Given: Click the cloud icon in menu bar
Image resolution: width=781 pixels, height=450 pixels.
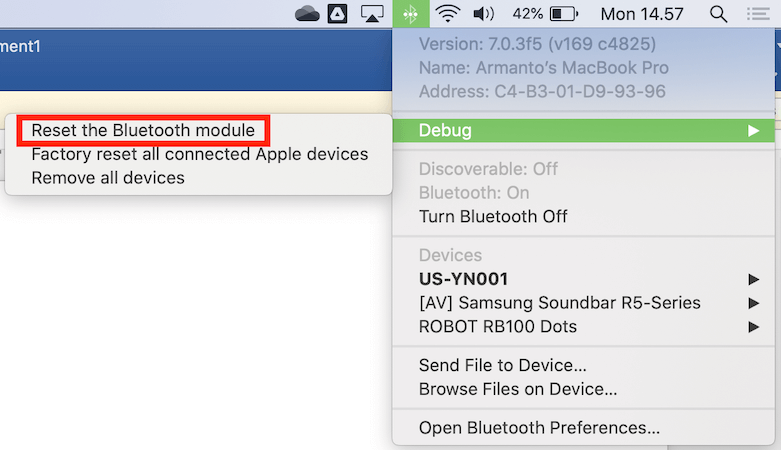Looking at the screenshot, I should pyautogui.click(x=307, y=13).
